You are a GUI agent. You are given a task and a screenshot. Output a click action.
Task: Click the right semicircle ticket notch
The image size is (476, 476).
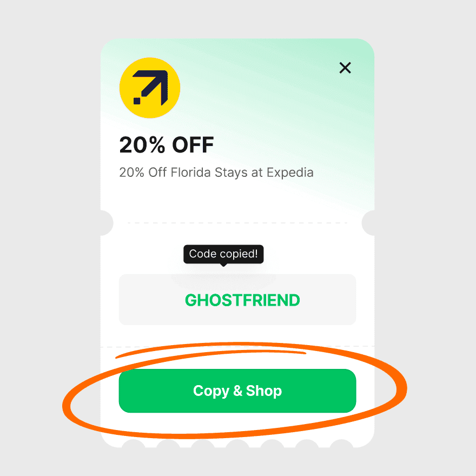(368, 223)
